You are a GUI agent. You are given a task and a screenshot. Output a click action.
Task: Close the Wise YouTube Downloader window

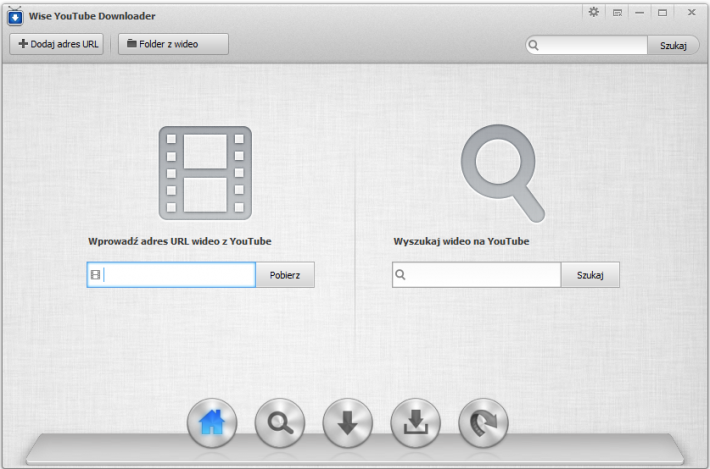pos(691,12)
